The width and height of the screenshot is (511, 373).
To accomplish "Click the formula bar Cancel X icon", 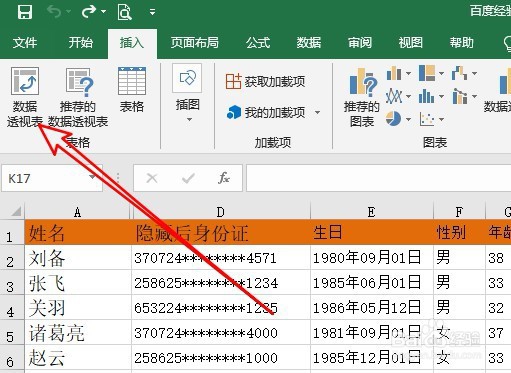I will [152, 178].
